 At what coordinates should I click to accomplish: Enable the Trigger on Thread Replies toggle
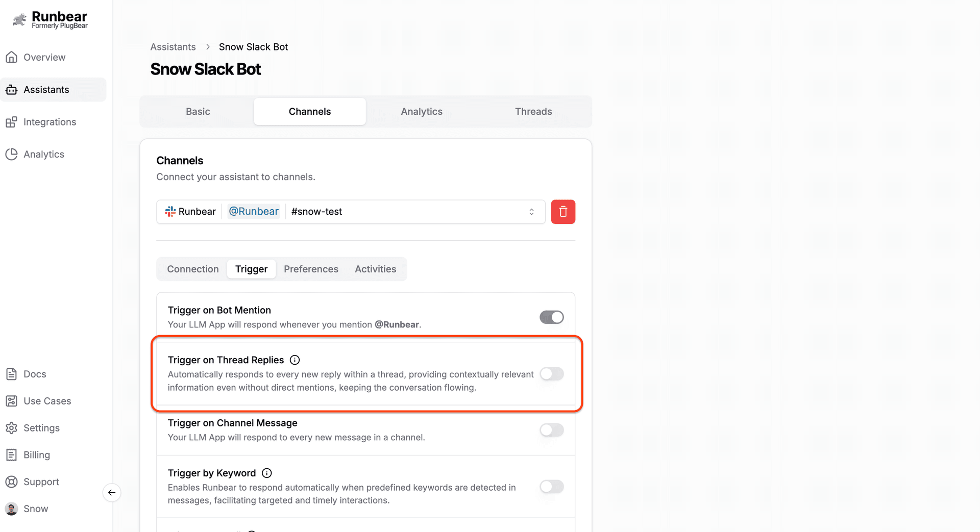(551, 374)
